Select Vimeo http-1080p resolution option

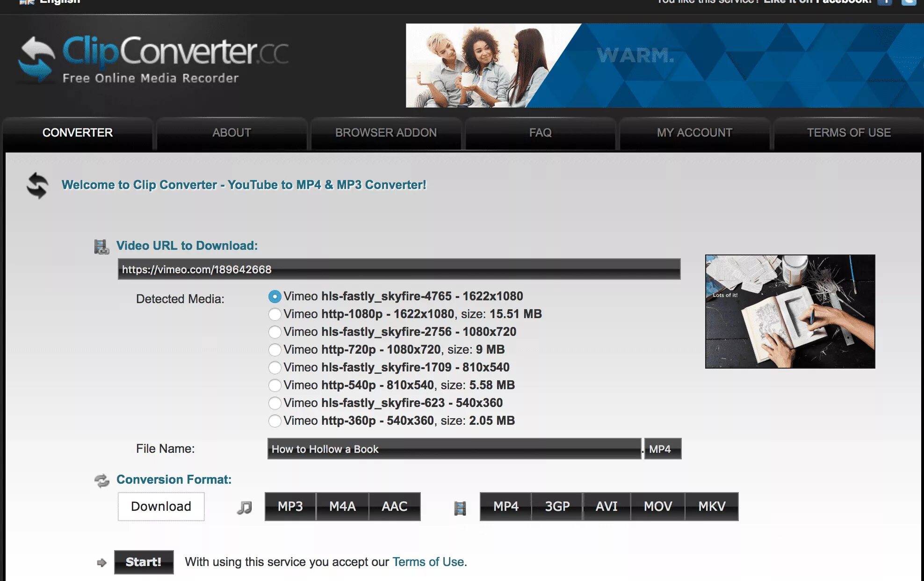coord(273,313)
